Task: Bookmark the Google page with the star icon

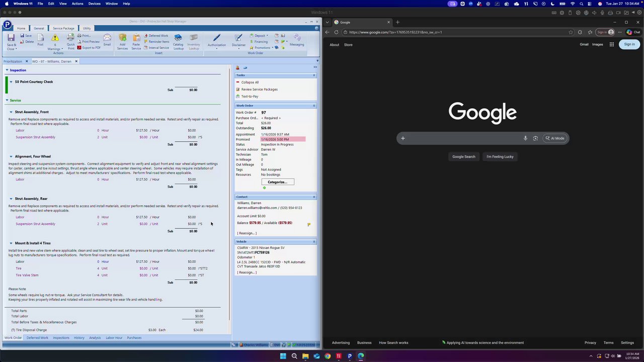Action: click(571, 32)
